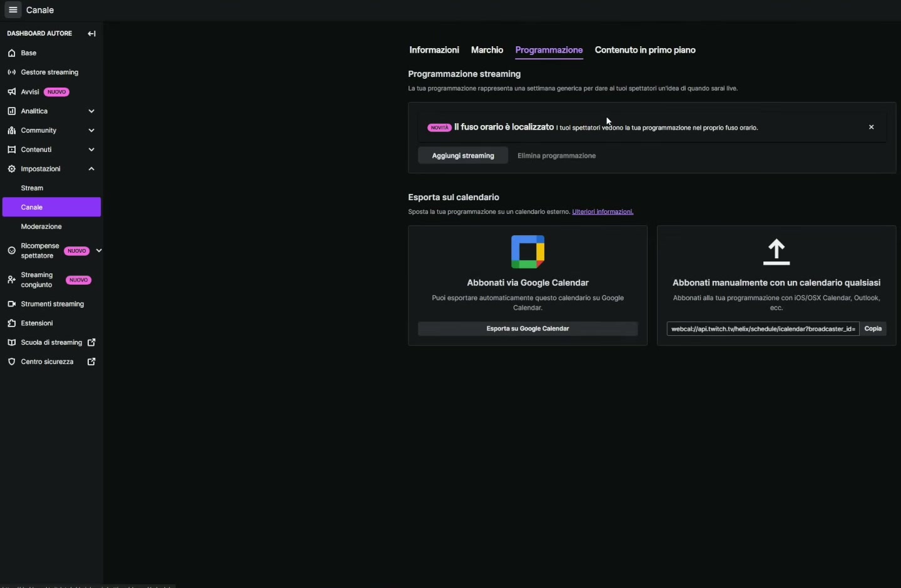Open Strumenti streaming page
This screenshot has width=901, height=588.
tap(51, 304)
